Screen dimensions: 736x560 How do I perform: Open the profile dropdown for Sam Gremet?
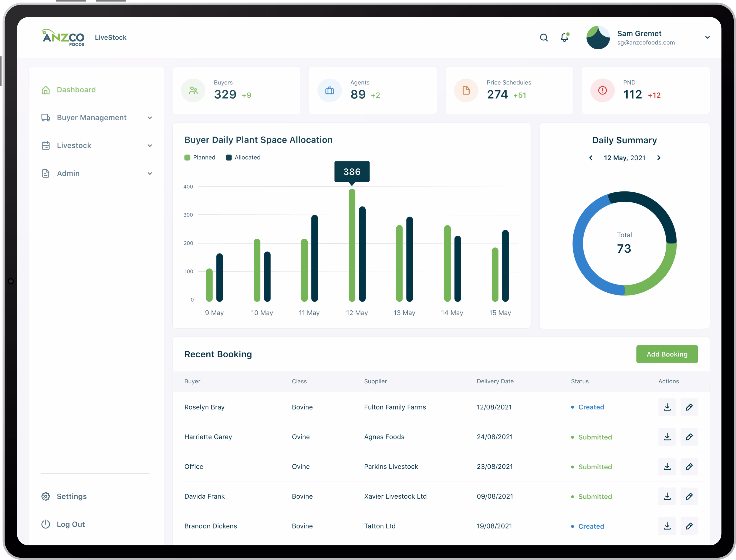pos(707,37)
